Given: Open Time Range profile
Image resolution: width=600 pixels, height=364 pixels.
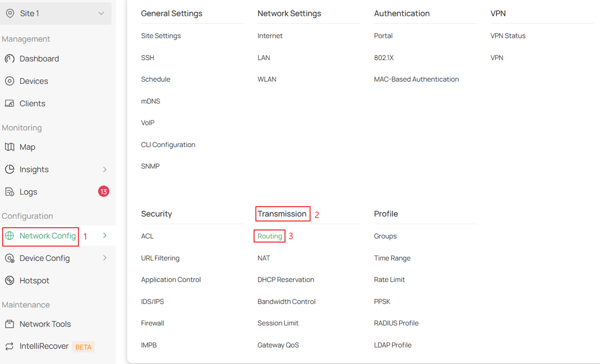Looking at the screenshot, I should pos(392,258).
